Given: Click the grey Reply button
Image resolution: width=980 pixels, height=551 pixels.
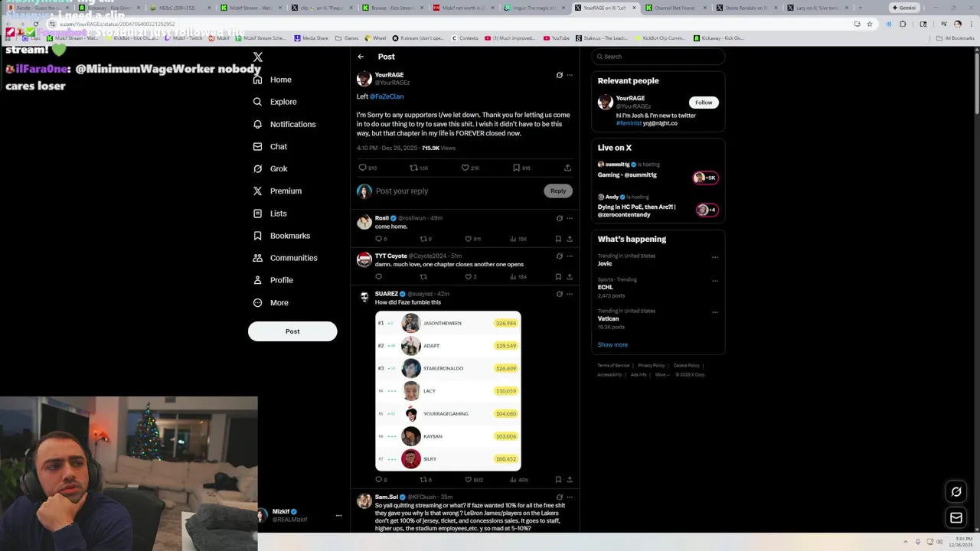Looking at the screenshot, I should point(558,191).
